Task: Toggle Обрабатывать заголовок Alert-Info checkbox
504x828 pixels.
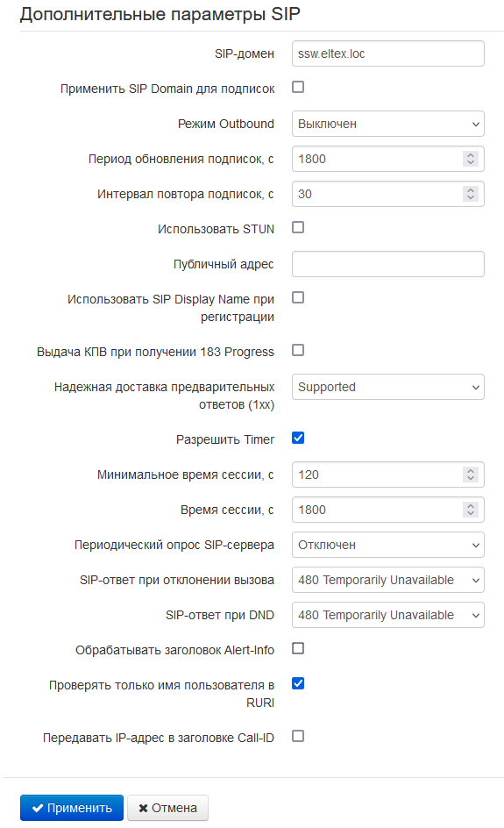Action: click(x=298, y=648)
